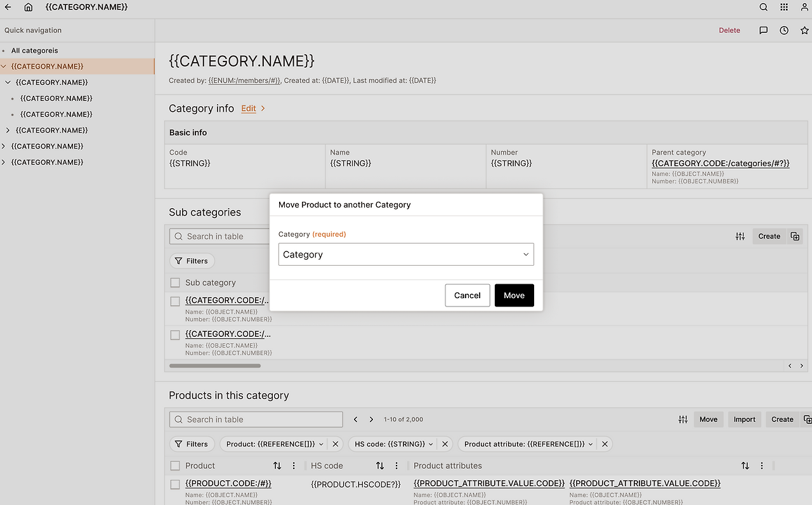Image resolution: width=812 pixels, height=505 pixels.
Task: Open column settings for Products table
Action: pos(683,419)
